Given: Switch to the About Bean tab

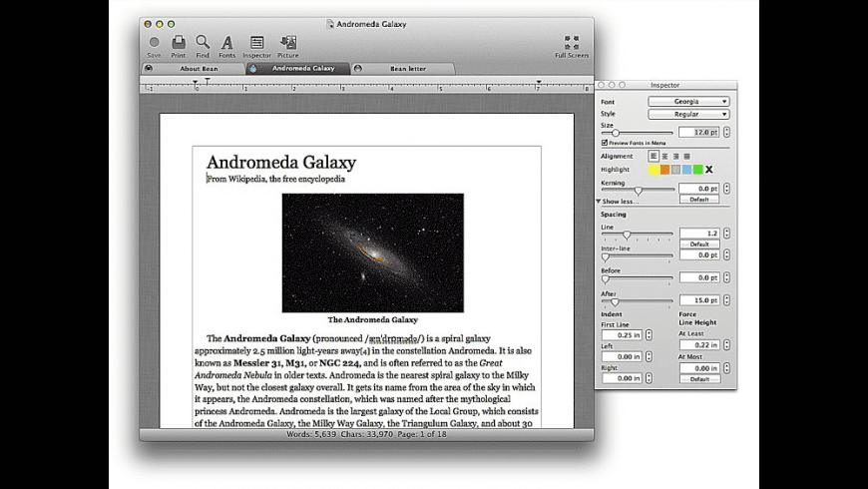Looking at the screenshot, I should coord(199,69).
